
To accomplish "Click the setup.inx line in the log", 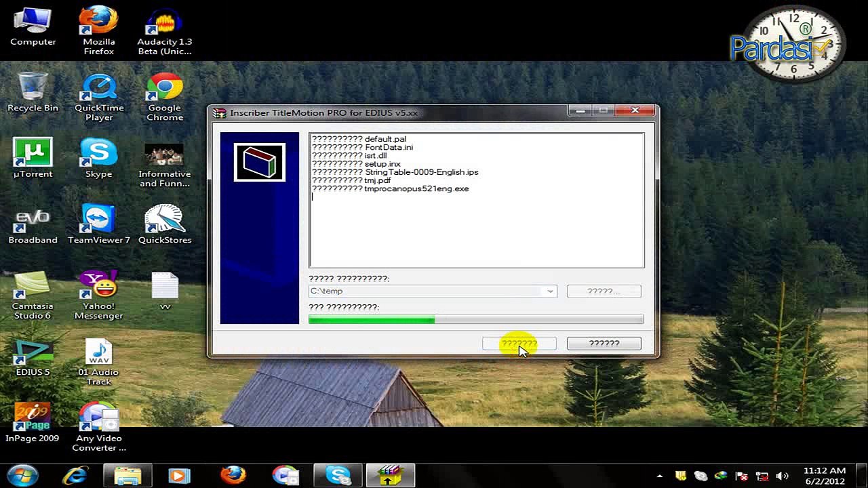I will (x=356, y=164).
